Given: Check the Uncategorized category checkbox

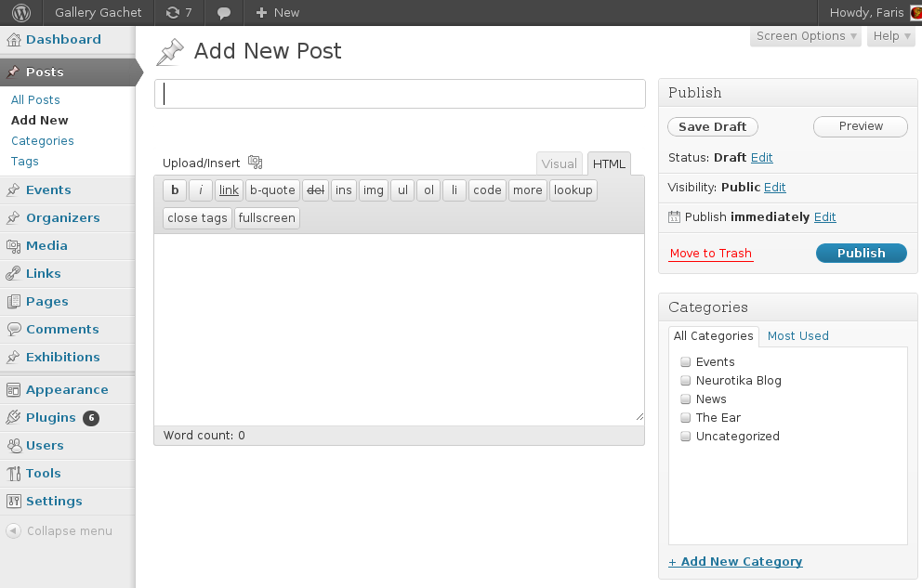Looking at the screenshot, I should tap(686, 436).
